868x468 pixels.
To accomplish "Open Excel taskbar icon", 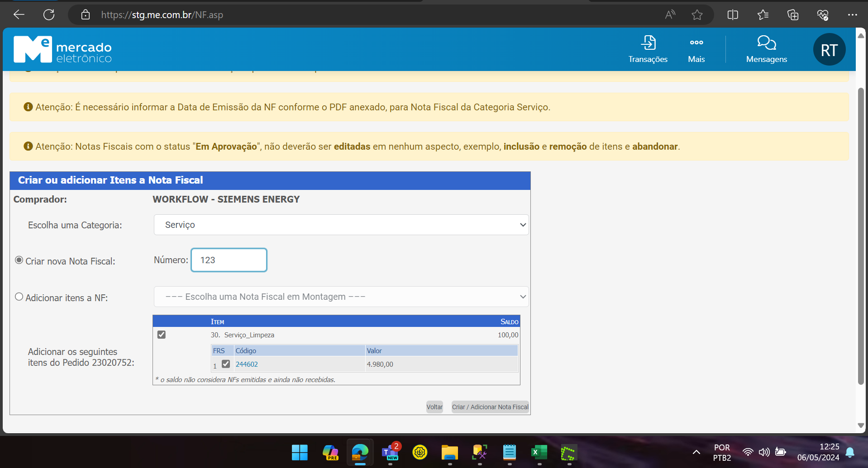I will (x=539, y=452).
